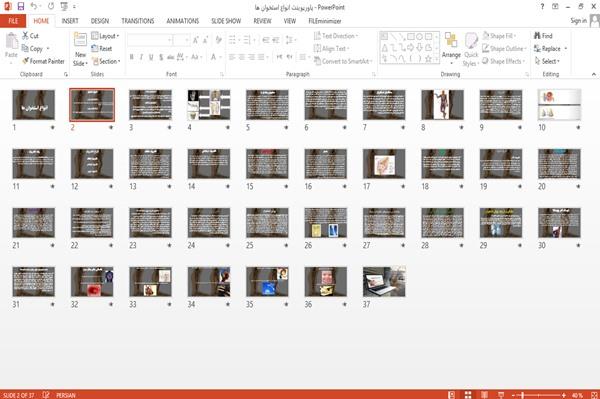The image size is (600, 399).
Task: Collapse the ribbon with the chevron
Action: click(594, 74)
